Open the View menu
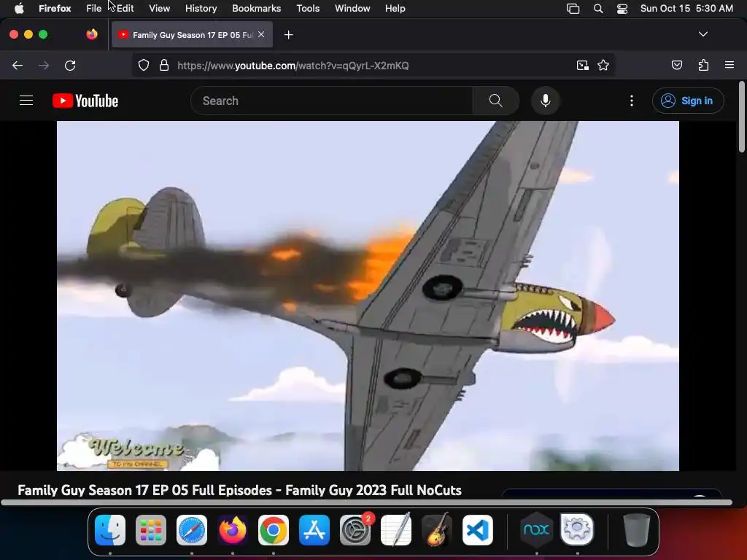Screen dimensions: 747x560 point(159,8)
